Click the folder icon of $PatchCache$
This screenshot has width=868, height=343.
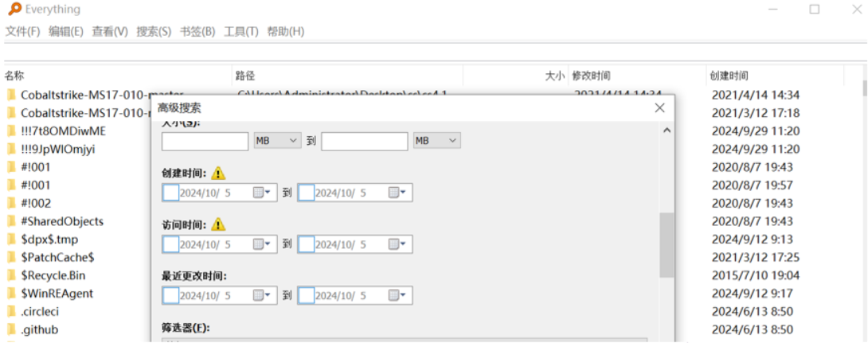[x=11, y=257]
